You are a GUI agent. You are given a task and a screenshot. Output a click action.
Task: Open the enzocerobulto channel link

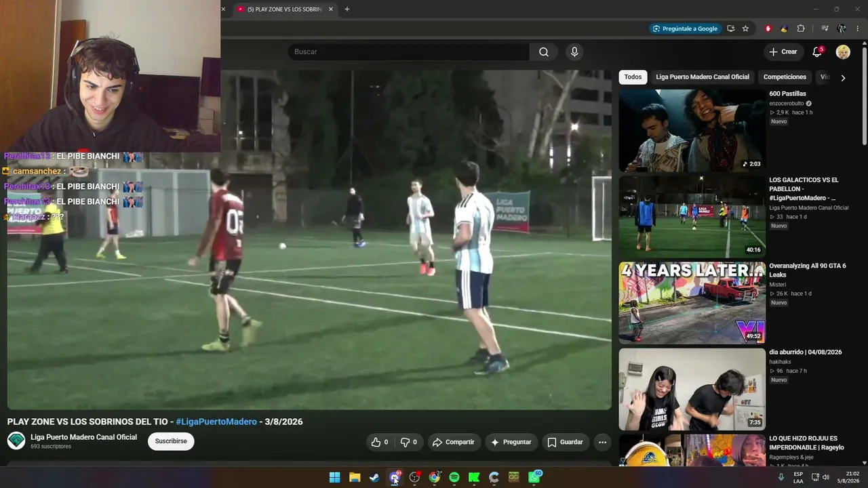(787, 104)
